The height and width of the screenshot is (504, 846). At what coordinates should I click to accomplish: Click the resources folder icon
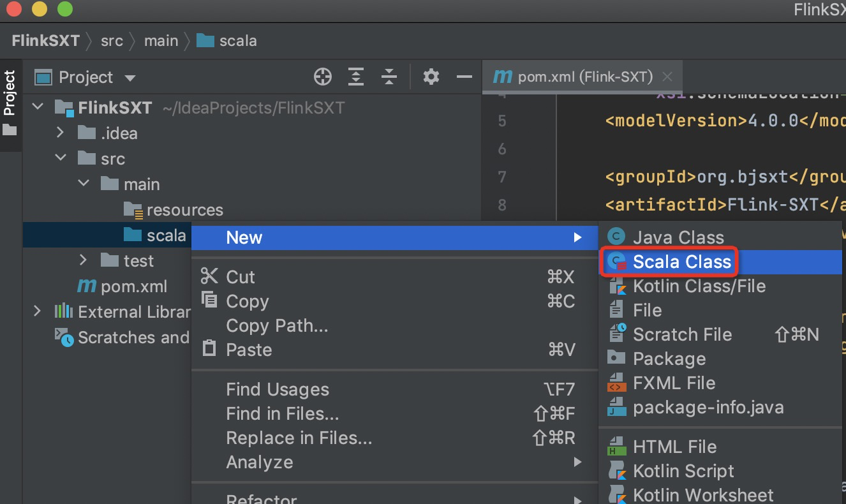coord(133,209)
